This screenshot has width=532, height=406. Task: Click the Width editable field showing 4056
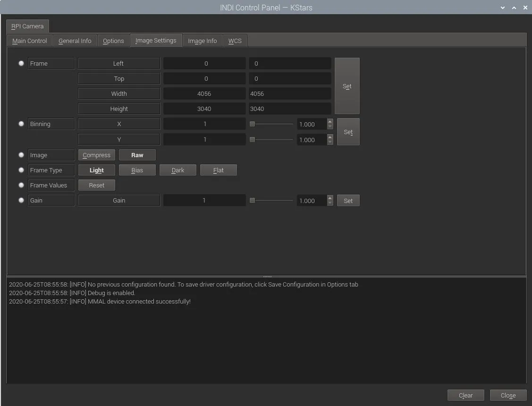coord(290,93)
